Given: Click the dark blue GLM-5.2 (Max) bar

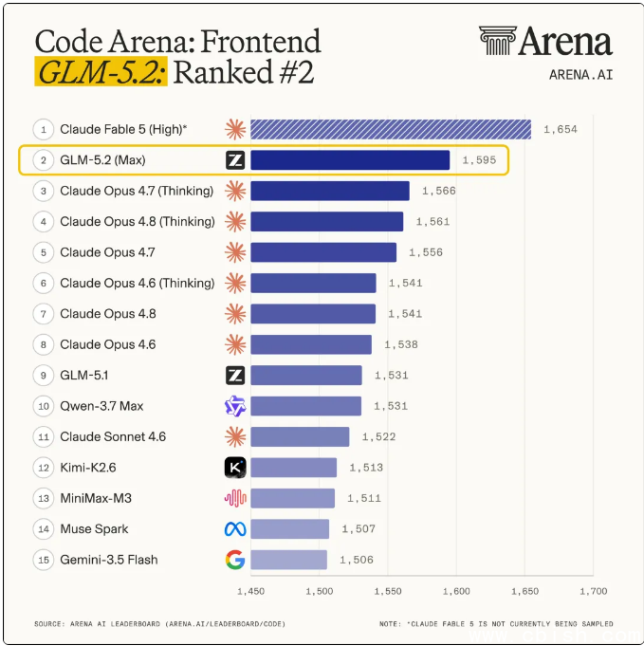Looking at the screenshot, I should click(x=350, y=160).
